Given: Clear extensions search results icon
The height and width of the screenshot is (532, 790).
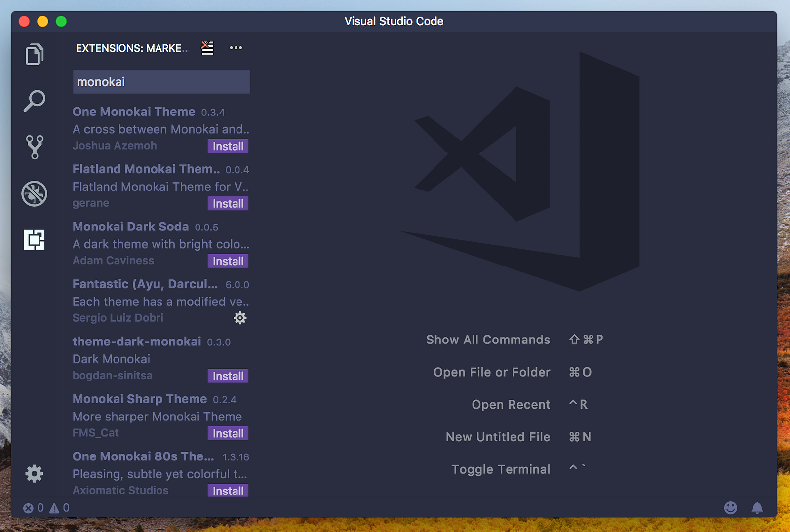Looking at the screenshot, I should 207,48.
